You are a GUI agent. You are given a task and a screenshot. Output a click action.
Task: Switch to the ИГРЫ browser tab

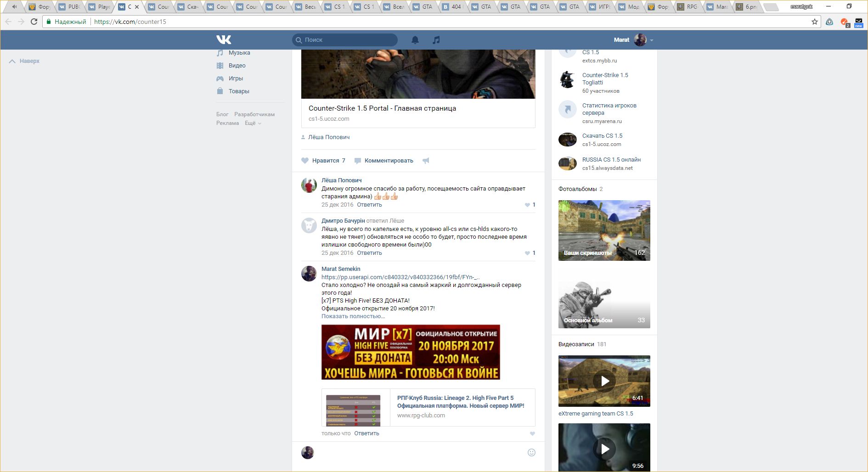(x=599, y=7)
